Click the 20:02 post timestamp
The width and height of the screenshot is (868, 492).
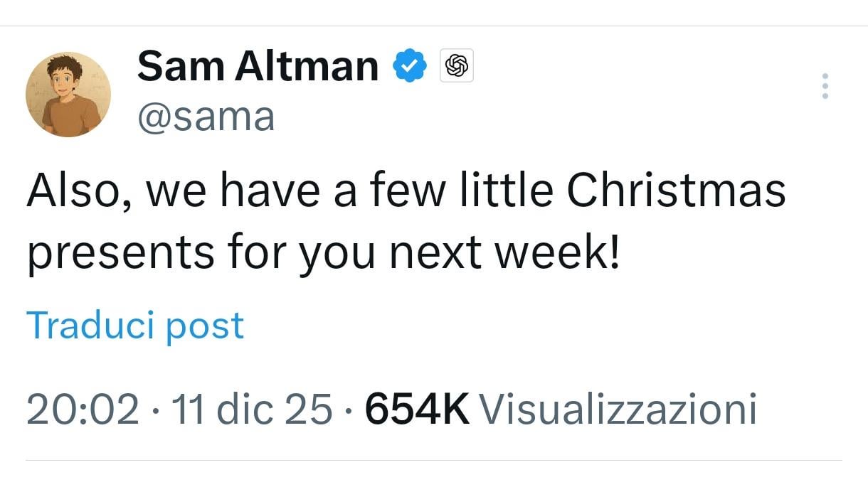pyautogui.click(x=83, y=410)
